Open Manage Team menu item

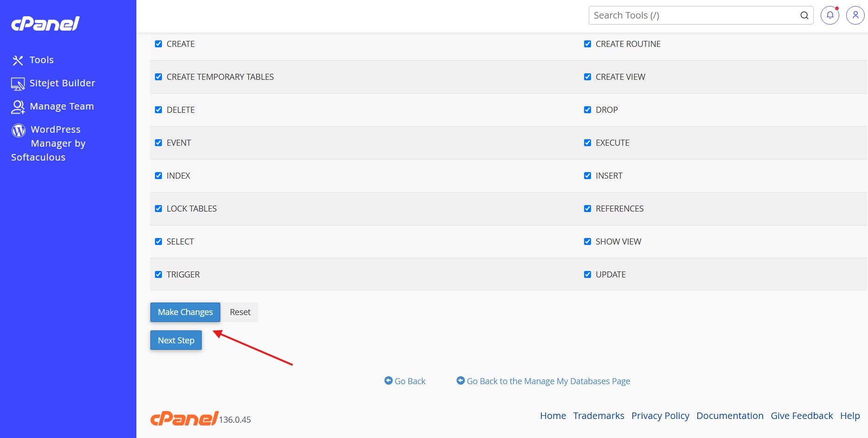62,106
